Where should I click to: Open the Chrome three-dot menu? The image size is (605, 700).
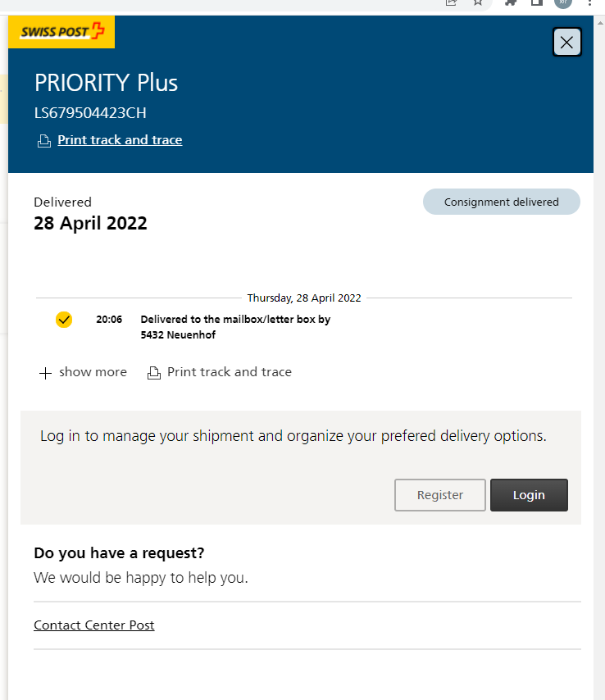point(589,2)
